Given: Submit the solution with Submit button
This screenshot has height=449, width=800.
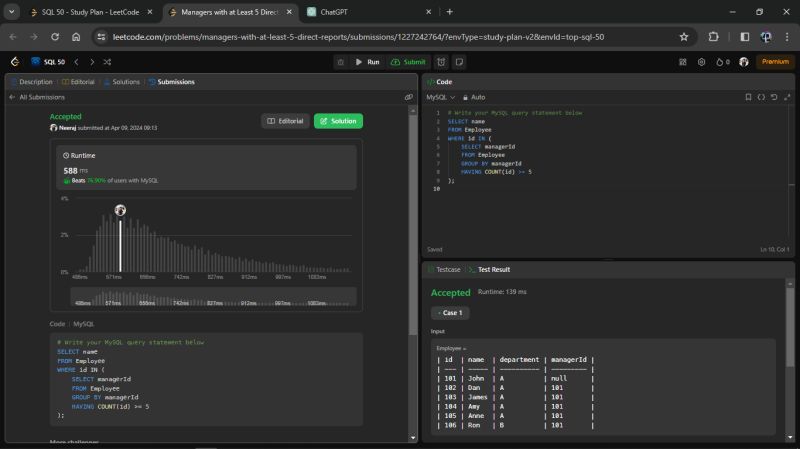Looking at the screenshot, I should [408, 61].
